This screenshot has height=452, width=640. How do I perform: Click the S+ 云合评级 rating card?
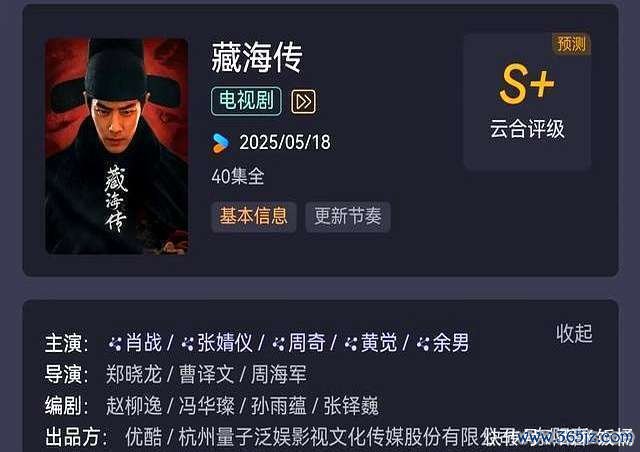(x=527, y=102)
